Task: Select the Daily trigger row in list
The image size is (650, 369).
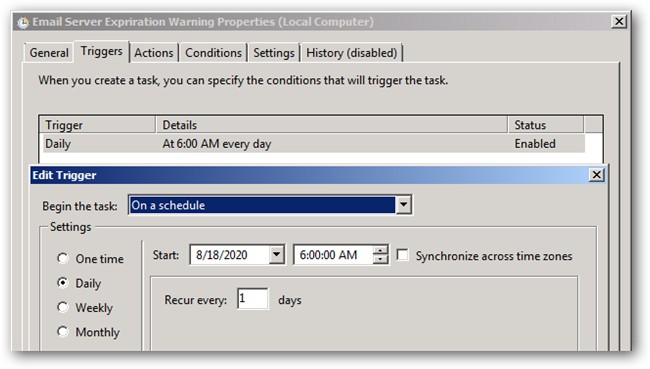Action: [x=314, y=144]
